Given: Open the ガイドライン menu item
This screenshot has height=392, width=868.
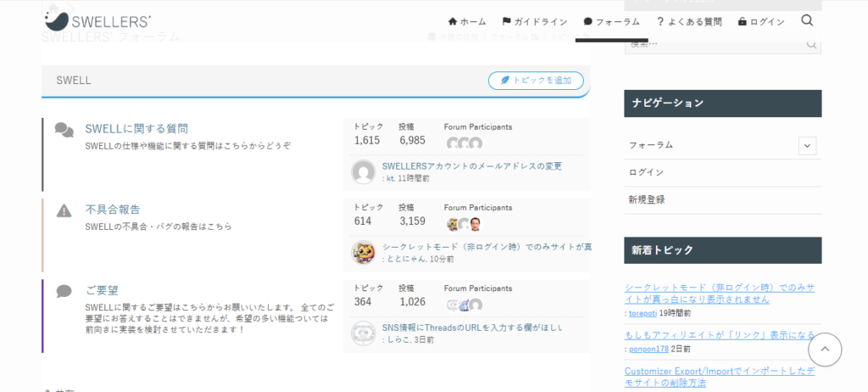Looking at the screenshot, I should pyautogui.click(x=534, y=21).
